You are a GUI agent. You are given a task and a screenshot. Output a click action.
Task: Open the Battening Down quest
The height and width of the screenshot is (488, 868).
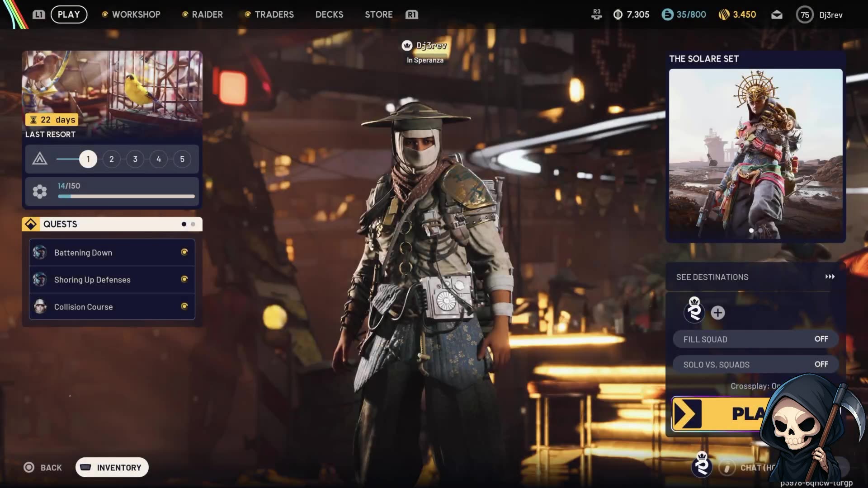112,253
